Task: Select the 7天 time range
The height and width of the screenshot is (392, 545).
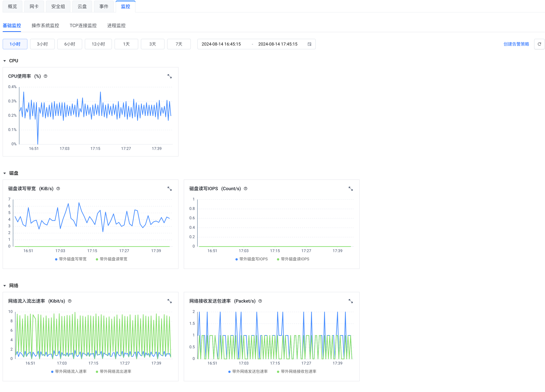Action: coord(179,44)
